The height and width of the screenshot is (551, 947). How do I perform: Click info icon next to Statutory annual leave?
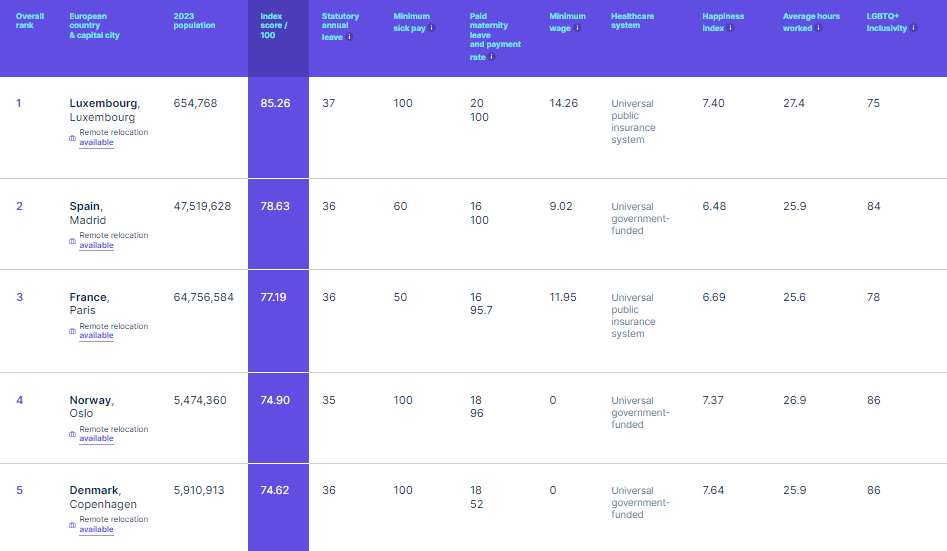pos(349,37)
